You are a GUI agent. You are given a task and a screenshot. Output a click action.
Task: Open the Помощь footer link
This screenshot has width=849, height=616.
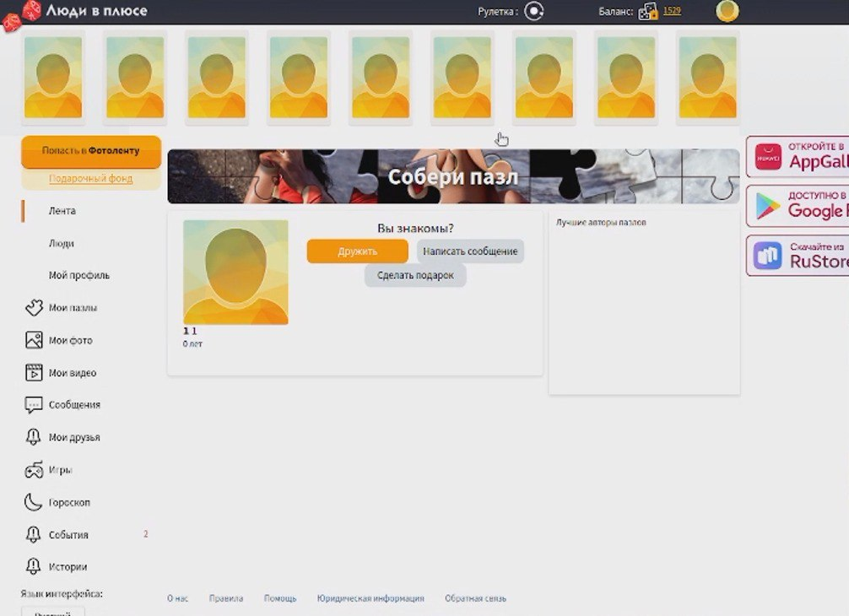(x=280, y=598)
